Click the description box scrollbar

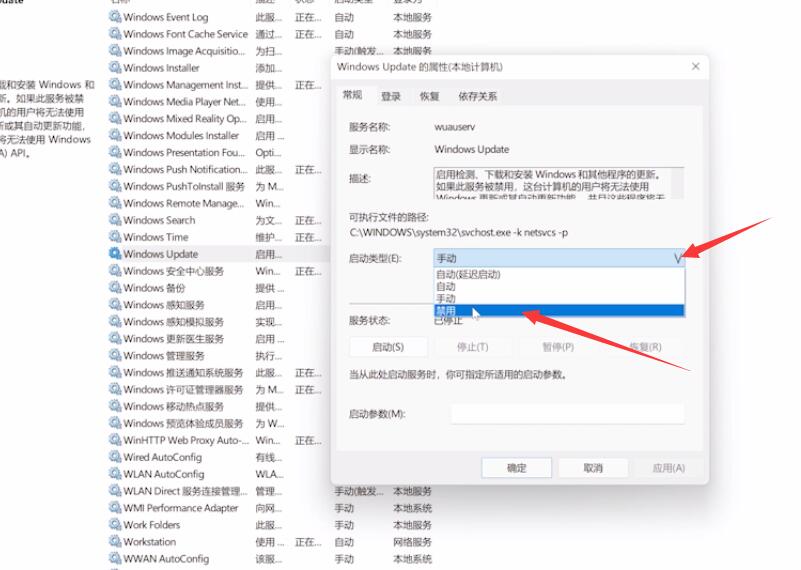click(677, 183)
